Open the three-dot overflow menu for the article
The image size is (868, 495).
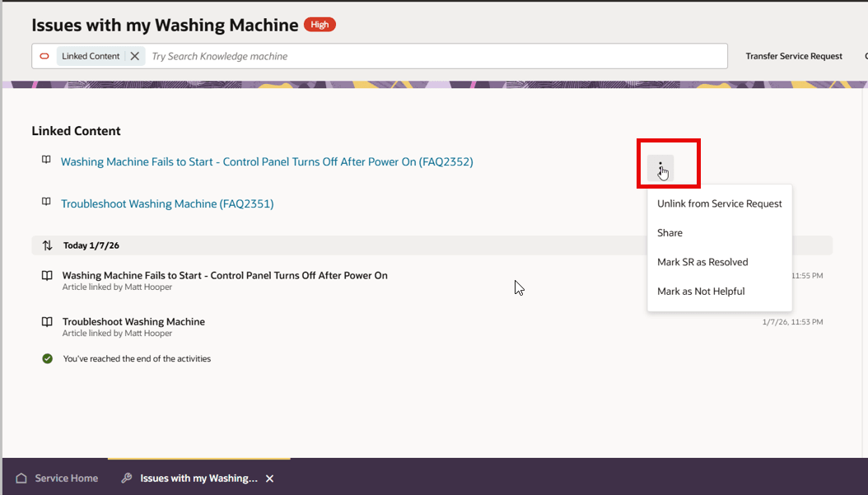point(663,167)
